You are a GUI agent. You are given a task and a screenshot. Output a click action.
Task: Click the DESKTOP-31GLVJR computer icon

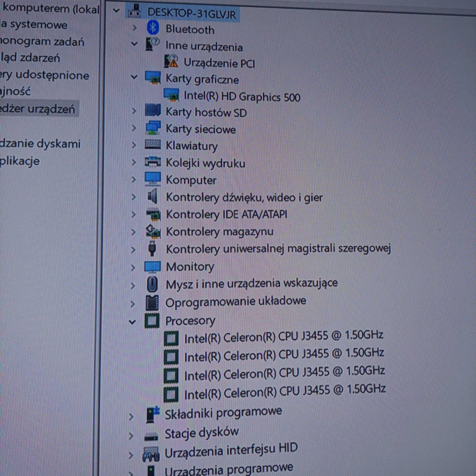(134, 12)
